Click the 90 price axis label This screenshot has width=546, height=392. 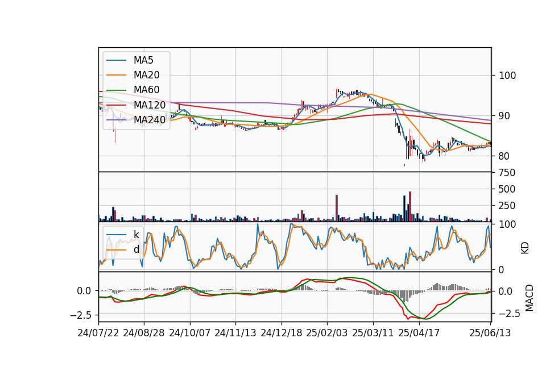504,116
